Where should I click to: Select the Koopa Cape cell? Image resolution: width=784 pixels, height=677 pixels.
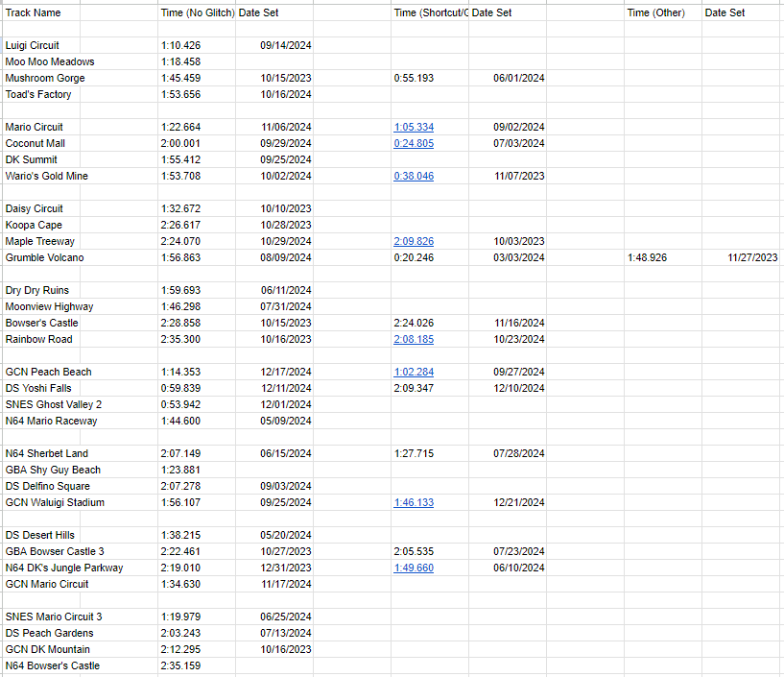click(x=41, y=225)
